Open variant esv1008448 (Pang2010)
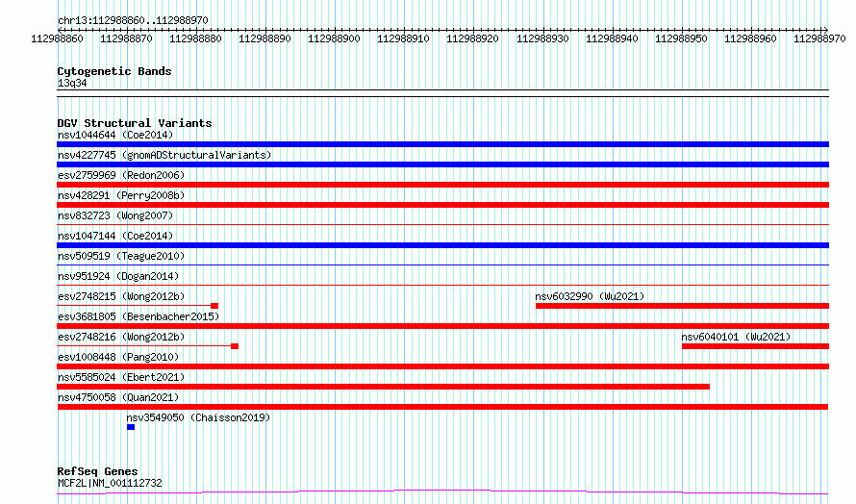Screen dimensions: 856x504 [118, 357]
